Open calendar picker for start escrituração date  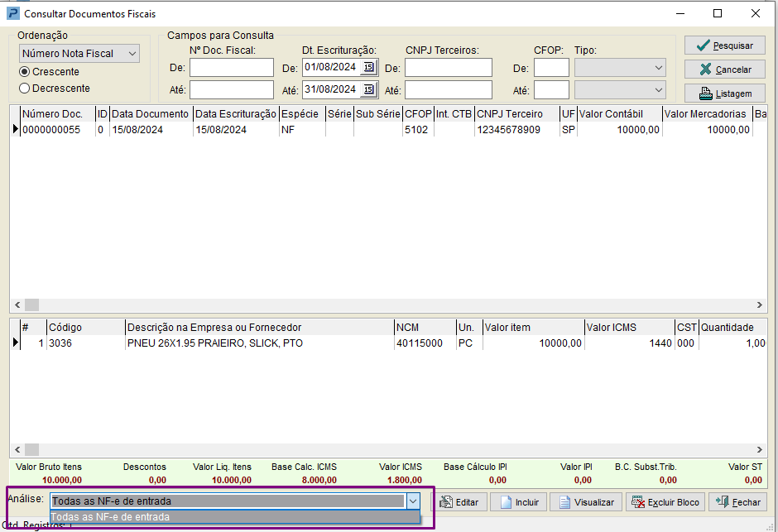point(368,67)
